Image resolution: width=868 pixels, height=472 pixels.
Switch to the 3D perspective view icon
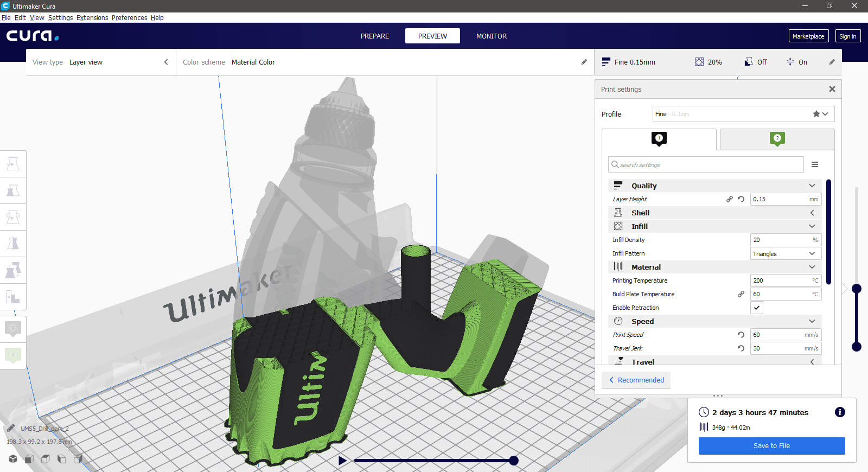pos(13,459)
